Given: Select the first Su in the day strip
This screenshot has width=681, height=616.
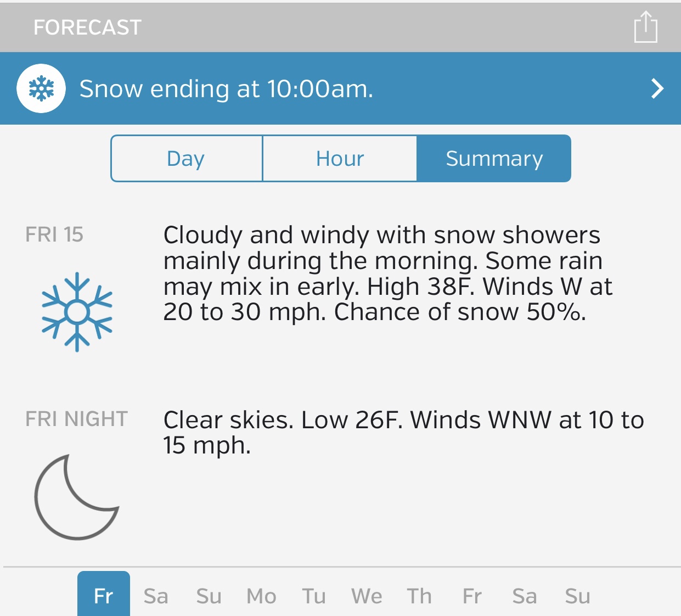Looking at the screenshot, I should [209, 596].
